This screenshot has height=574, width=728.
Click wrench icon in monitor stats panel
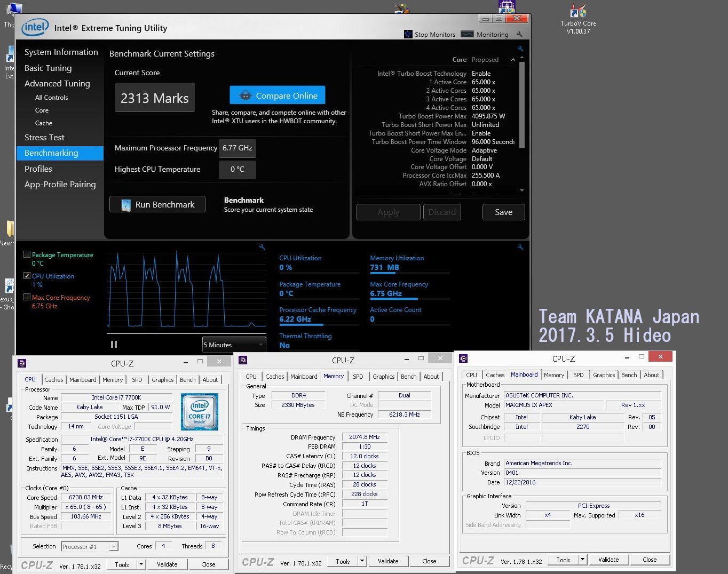[x=520, y=248]
